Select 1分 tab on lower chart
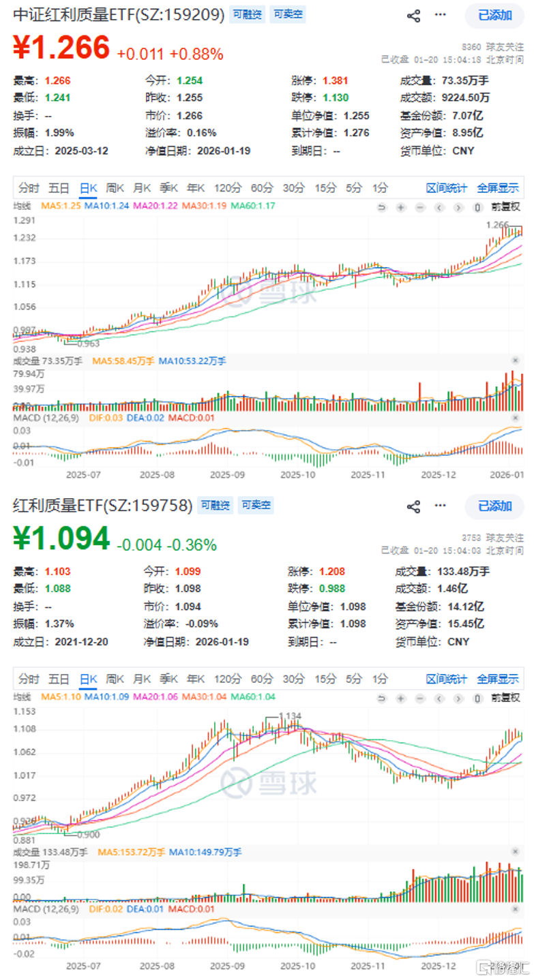This screenshot has width=534, height=980. pyautogui.click(x=380, y=679)
